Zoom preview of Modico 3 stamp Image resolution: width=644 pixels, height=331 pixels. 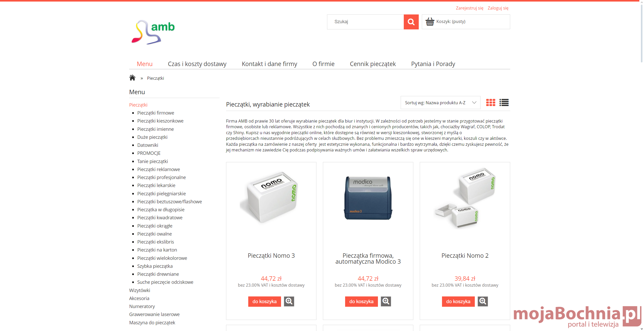click(x=386, y=301)
